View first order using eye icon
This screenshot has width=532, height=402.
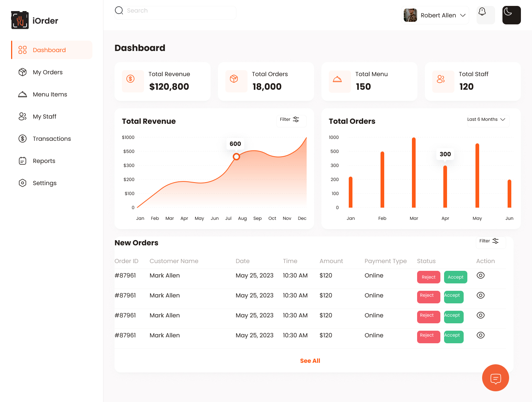pyautogui.click(x=481, y=275)
